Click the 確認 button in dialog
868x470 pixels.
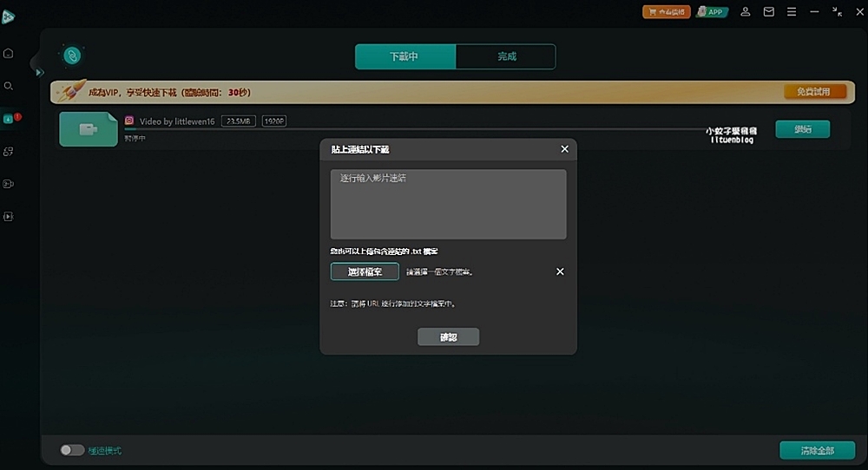pos(449,336)
